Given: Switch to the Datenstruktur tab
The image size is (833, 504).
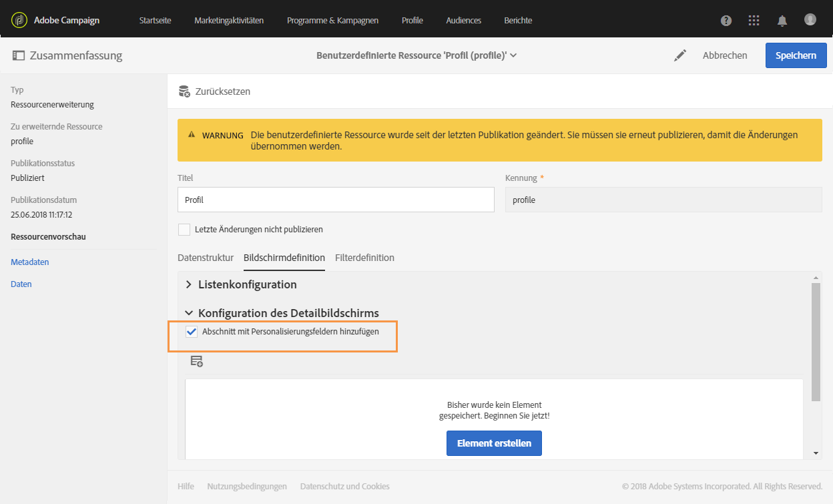Looking at the screenshot, I should point(206,258).
